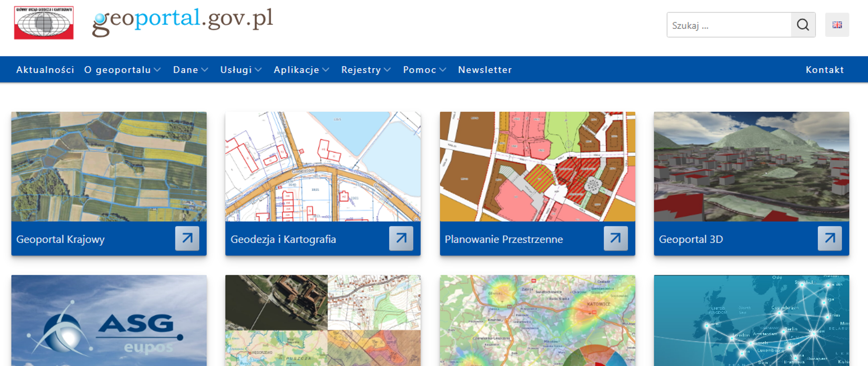Viewport: 868px width, 366px height.
Task: Open the Aktualności menu item
Action: coord(45,70)
